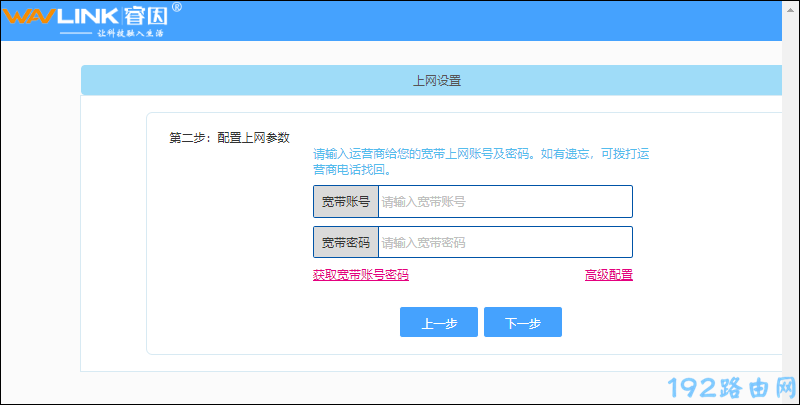Image resolution: width=800 pixels, height=405 pixels.
Task: Go back with the 上一步 button
Action: (x=438, y=323)
